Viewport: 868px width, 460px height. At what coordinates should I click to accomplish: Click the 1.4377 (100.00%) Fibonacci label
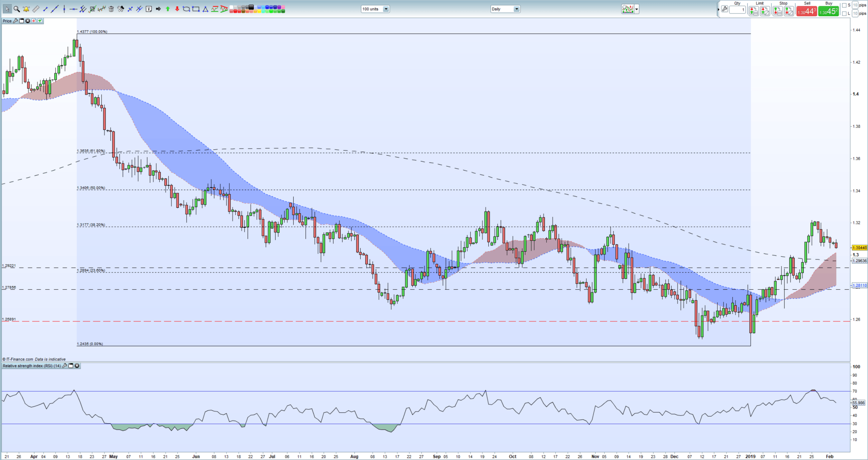92,32
